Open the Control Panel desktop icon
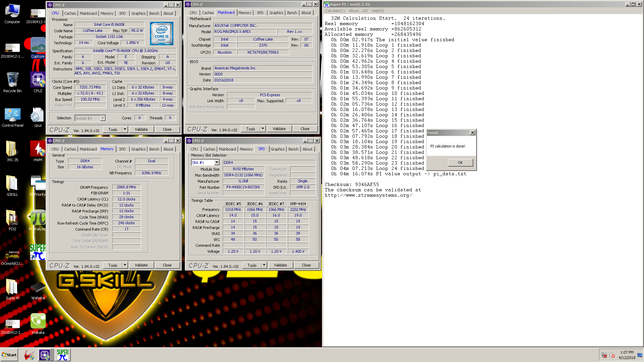Screen dimensions: 644x362 (12, 117)
